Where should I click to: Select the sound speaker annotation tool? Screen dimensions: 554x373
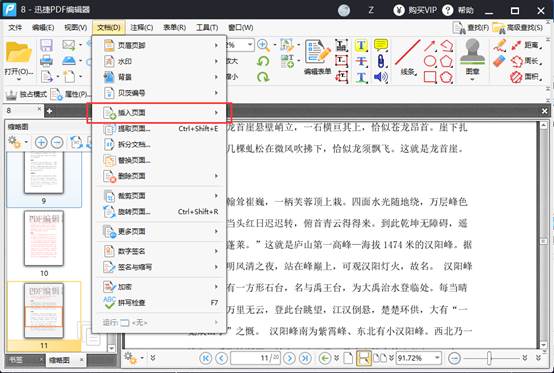(x=381, y=77)
